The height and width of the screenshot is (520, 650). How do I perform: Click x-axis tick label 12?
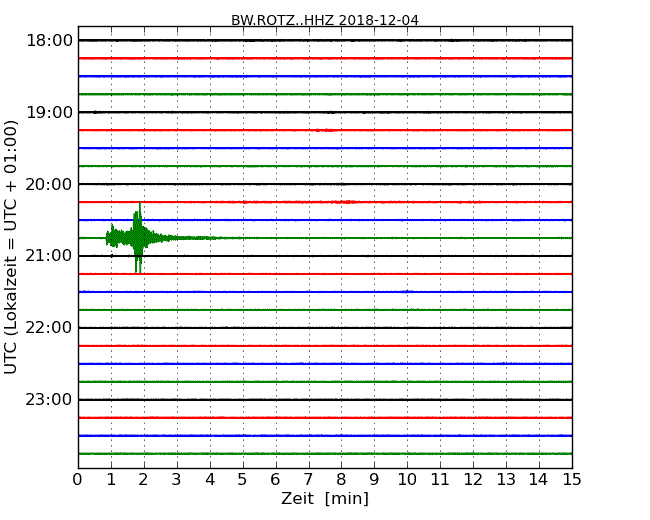tap(473, 480)
